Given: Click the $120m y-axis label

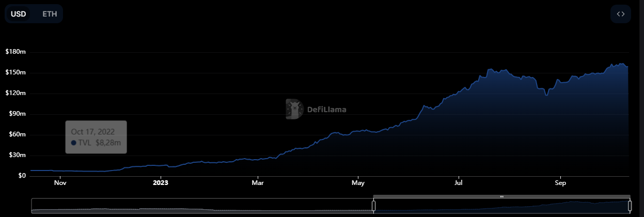Looking at the screenshot, I should (x=15, y=94).
